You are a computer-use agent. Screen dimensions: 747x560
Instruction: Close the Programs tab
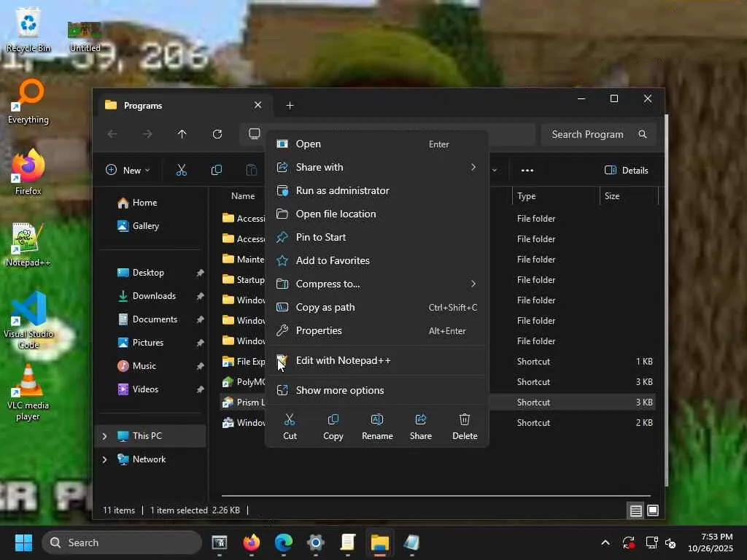point(258,105)
